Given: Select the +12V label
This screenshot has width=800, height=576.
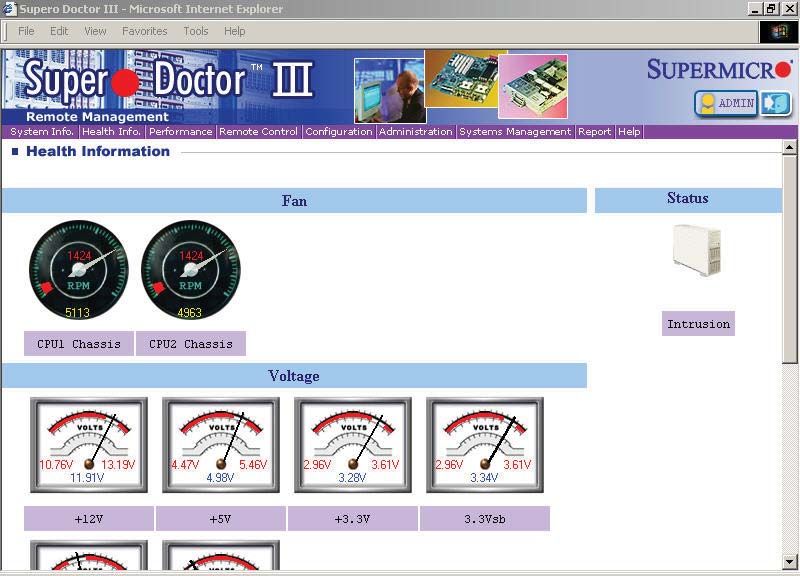Looking at the screenshot, I should point(89,519).
